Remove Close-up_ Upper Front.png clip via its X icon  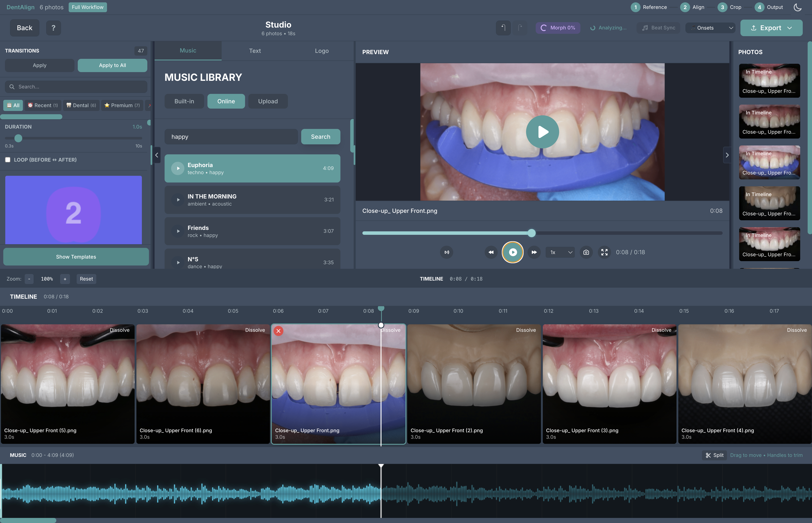pos(279,331)
